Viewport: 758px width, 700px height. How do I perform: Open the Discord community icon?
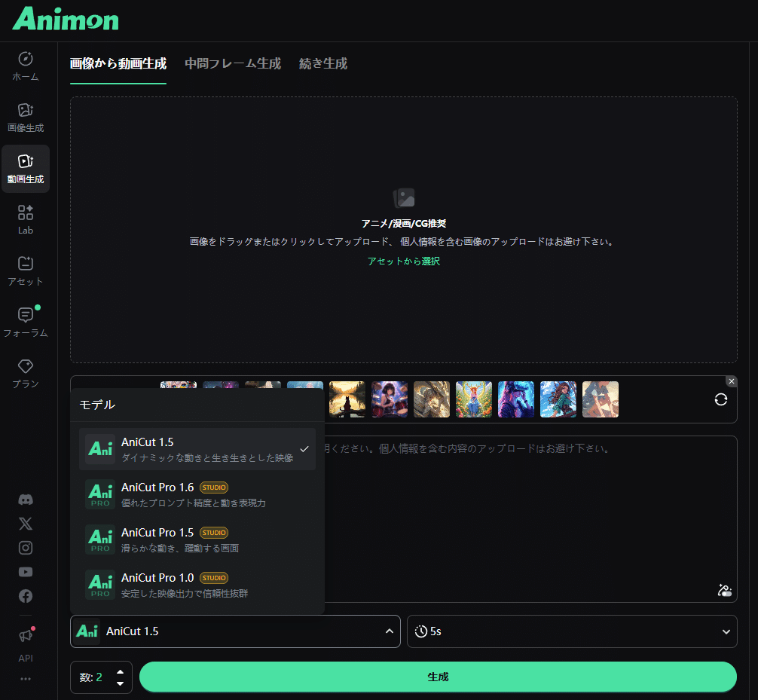pos(25,500)
